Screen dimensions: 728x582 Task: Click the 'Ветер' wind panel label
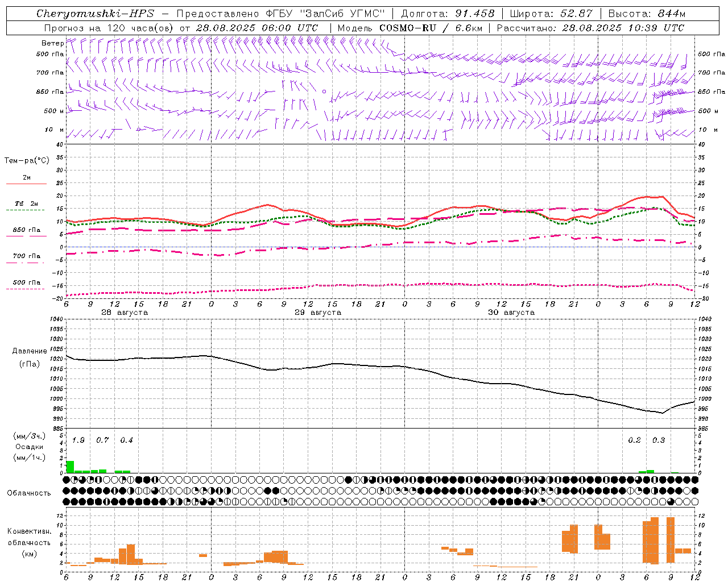52,43
